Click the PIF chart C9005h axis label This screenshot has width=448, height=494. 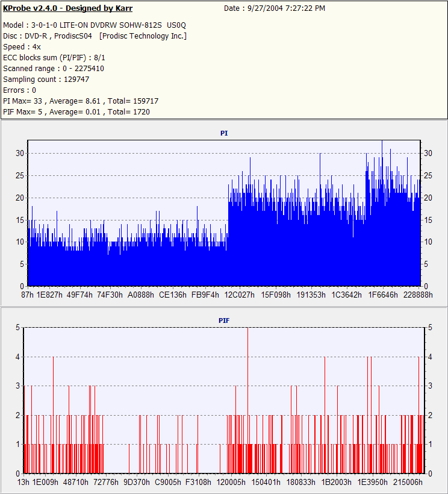point(168,482)
